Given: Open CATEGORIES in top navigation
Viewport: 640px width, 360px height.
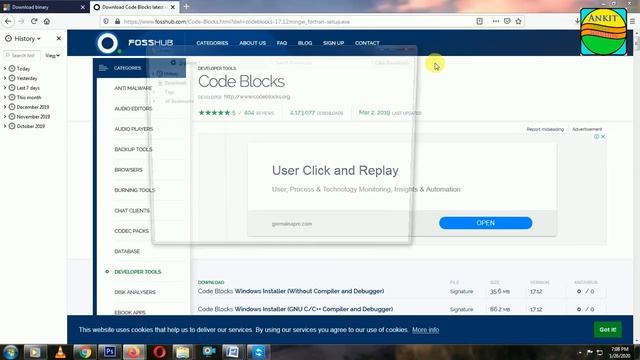Looking at the screenshot, I should [212, 43].
